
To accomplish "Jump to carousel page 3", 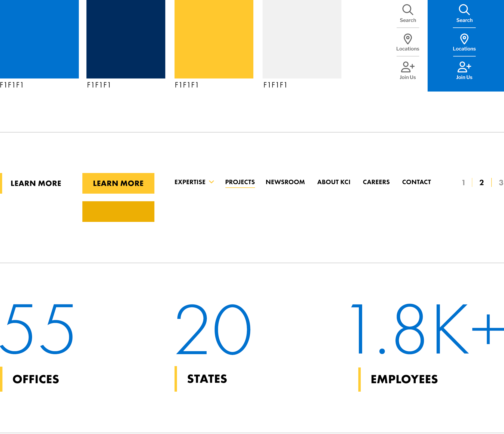I will coord(501,183).
